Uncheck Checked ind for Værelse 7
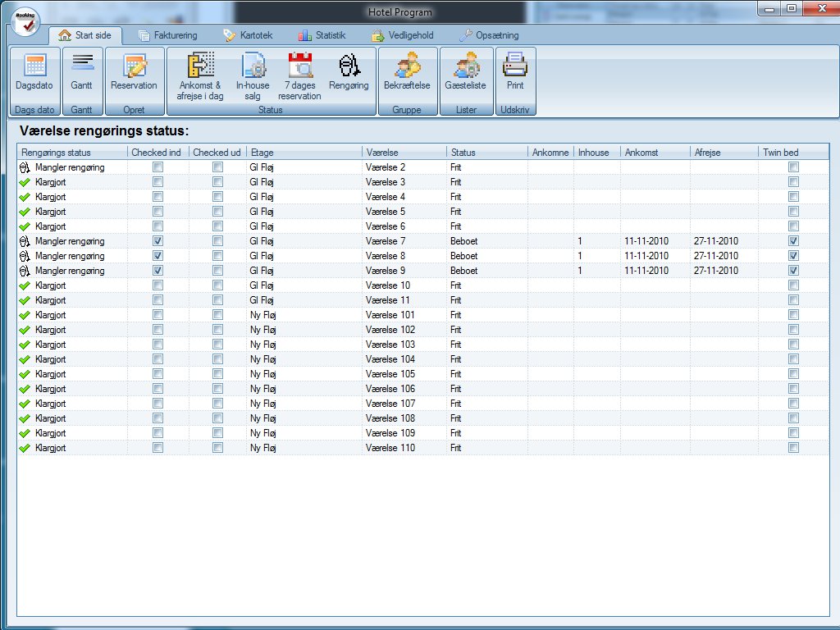Image resolution: width=840 pixels, height=630 pixels. point(158,241)
